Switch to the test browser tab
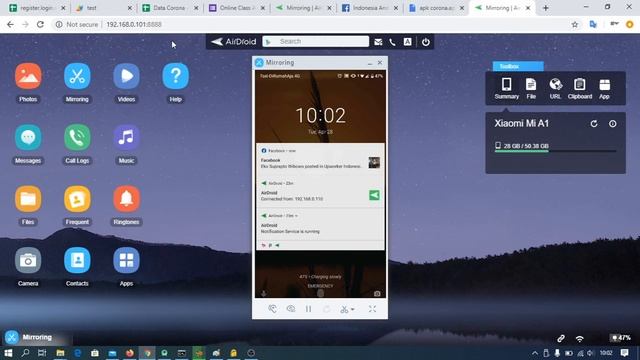This screenshot has width=640, height=360. tap(103, 8)
